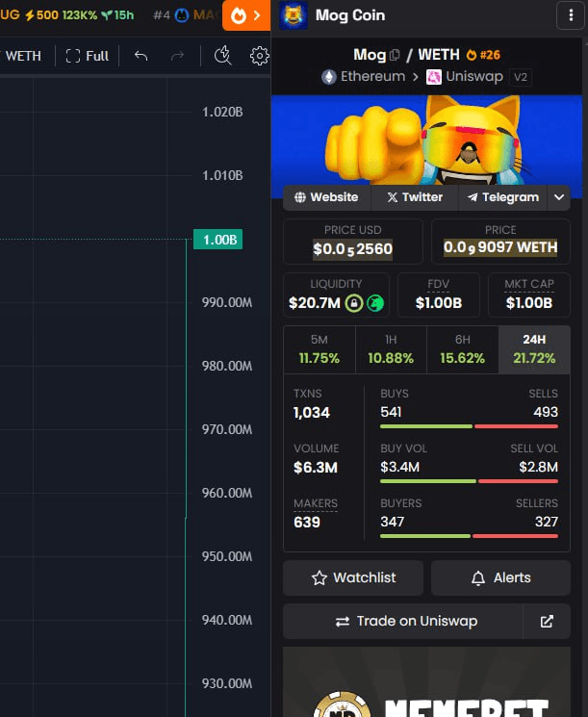Click the redo arrow in chart toolbar

click(177, 56)
